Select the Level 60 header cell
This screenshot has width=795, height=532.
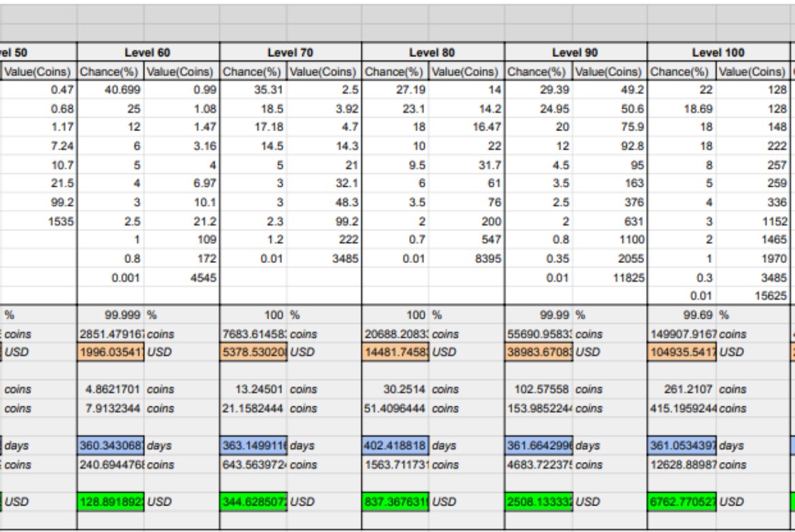tap(148, 52)
